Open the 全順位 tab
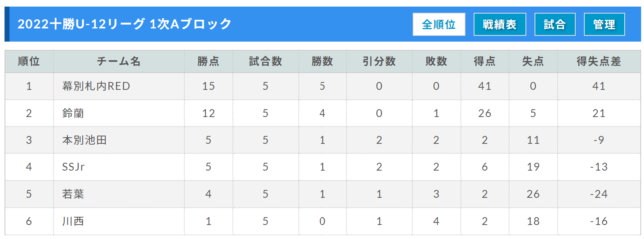The width and height of the screenshot is (644, 239). point(439,24)
